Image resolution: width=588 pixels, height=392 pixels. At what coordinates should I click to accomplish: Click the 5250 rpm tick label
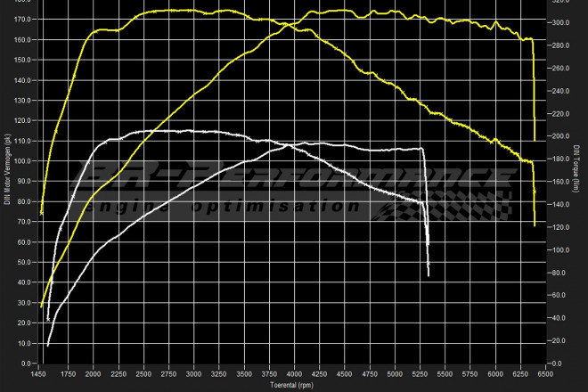point(421,376)
